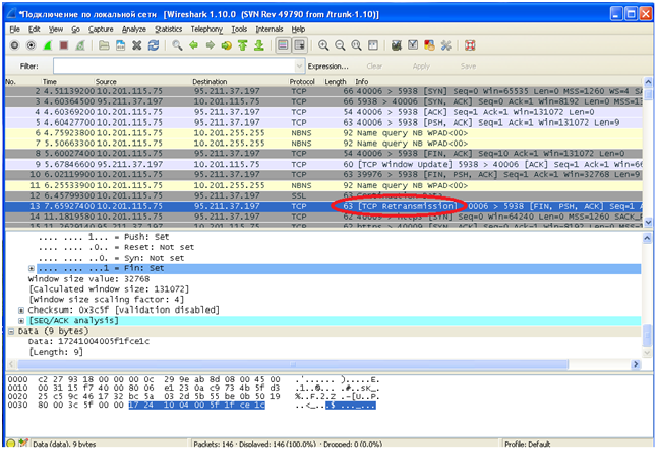Image resolution: width=655 pixels, height=452 pixels.
Task: Sort by the Time column header
Action: (49, 81)
